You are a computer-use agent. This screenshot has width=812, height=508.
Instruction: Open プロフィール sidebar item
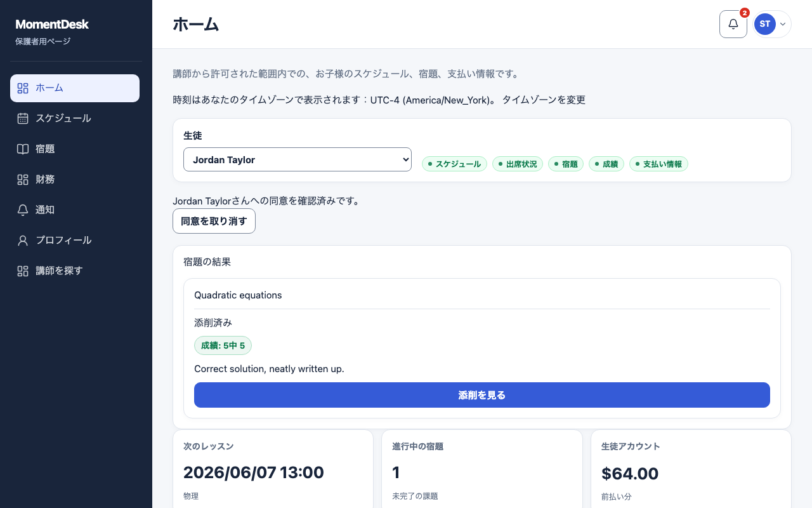point(75,241)
